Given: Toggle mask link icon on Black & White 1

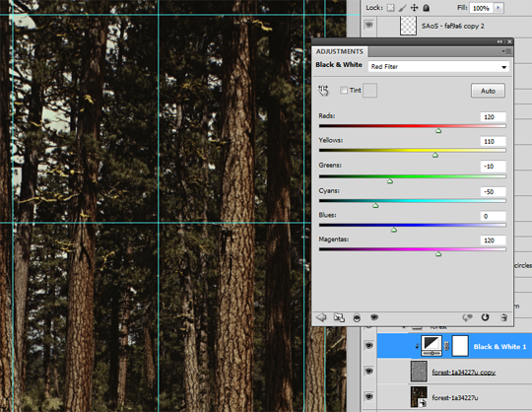Looking at the screenshot, I should (x=447, y=346).
